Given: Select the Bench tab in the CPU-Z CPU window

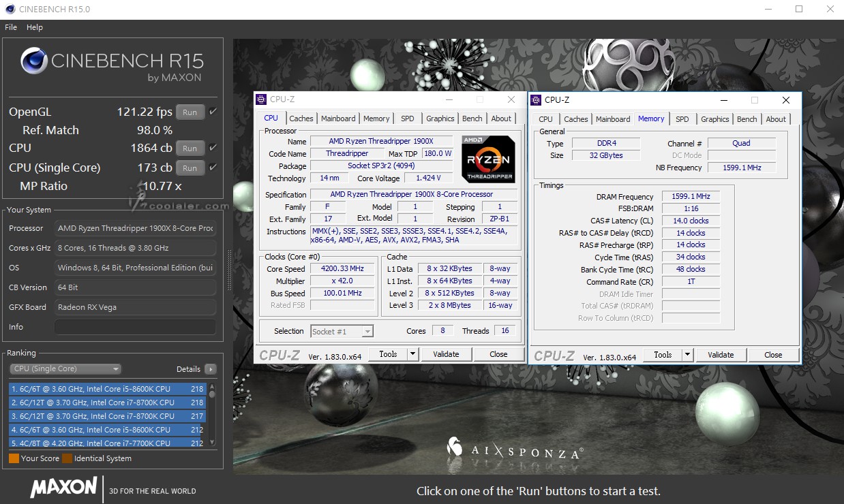Looking at the screenshot, I should (x=472, y=119).
